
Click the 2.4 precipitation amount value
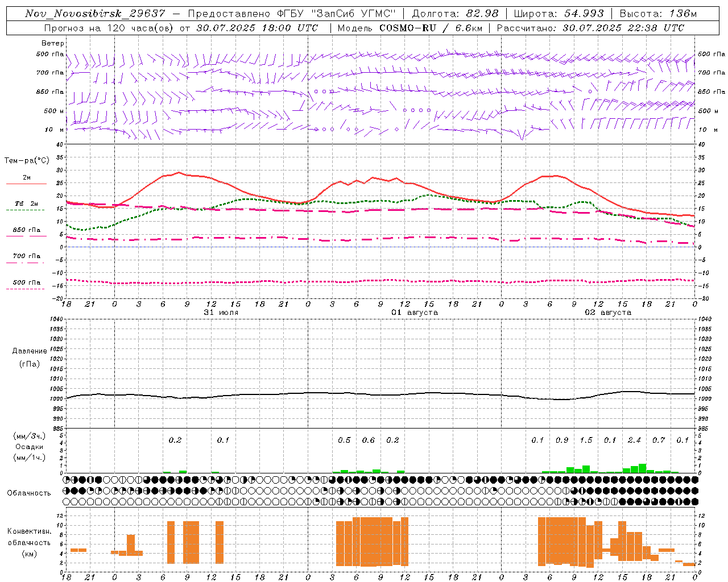coord(634,440)
